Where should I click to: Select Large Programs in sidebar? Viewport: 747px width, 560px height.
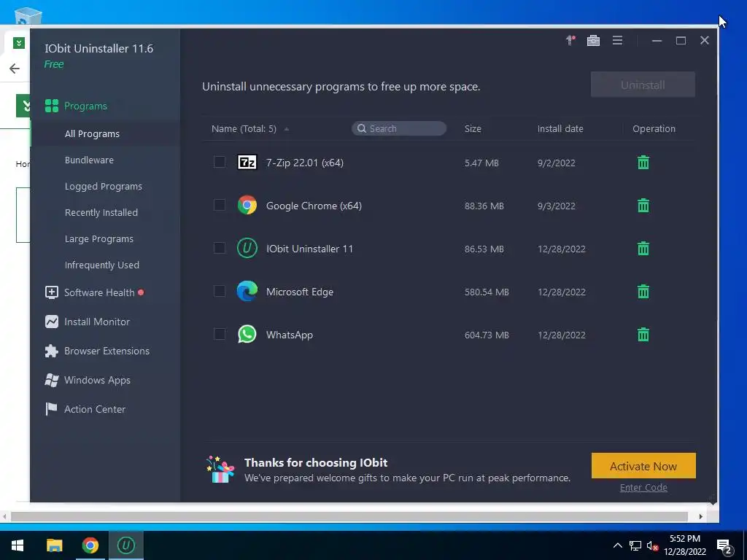click(98, 238)
